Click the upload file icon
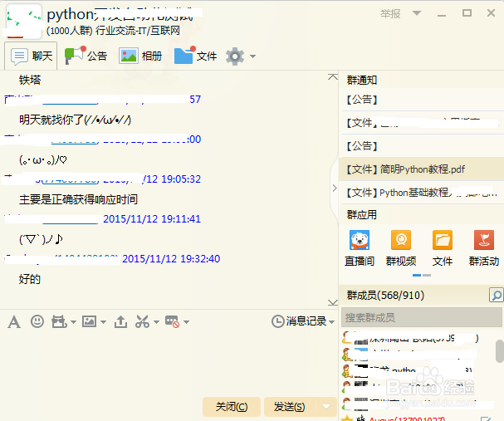 pyautogui.click(x=120, y=321)
